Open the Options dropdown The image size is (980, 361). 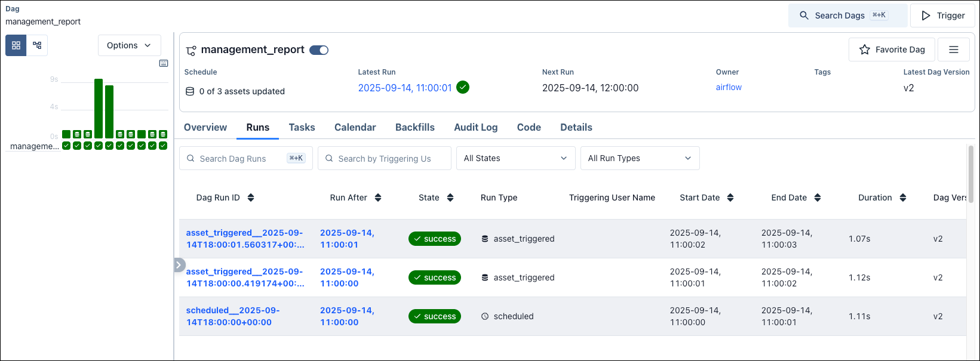point(129,45)
